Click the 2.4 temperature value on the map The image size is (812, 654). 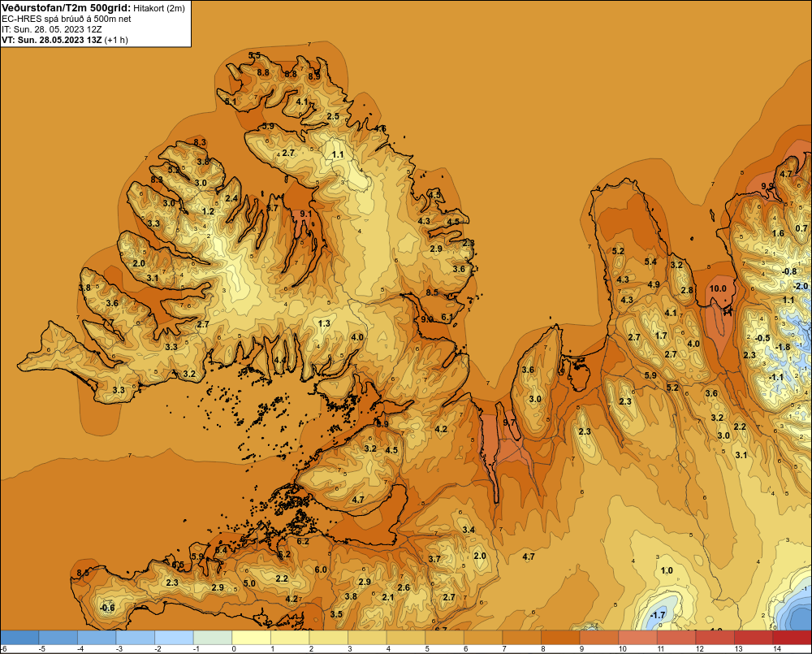[x=231, y=198]
